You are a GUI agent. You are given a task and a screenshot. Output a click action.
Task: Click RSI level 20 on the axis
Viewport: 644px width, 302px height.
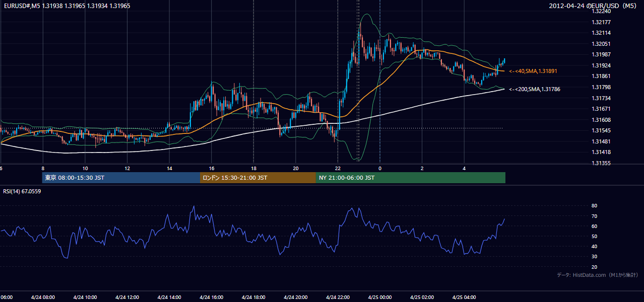(x=594, y=267)
